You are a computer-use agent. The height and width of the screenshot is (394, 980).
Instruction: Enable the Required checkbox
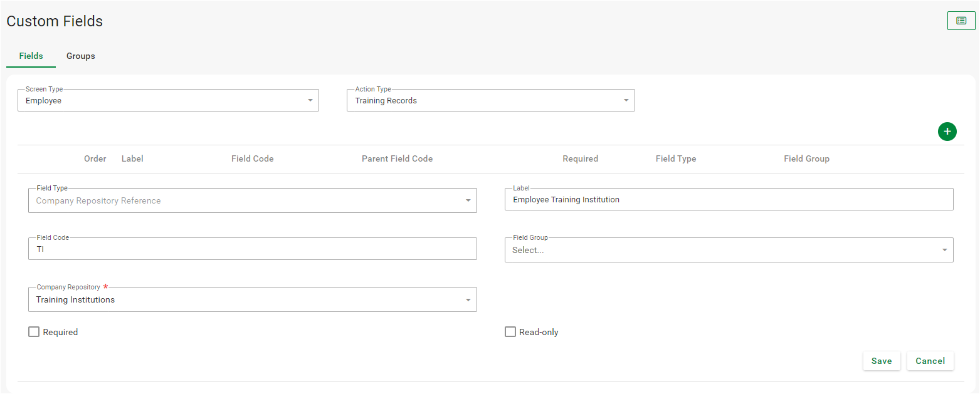34,332
